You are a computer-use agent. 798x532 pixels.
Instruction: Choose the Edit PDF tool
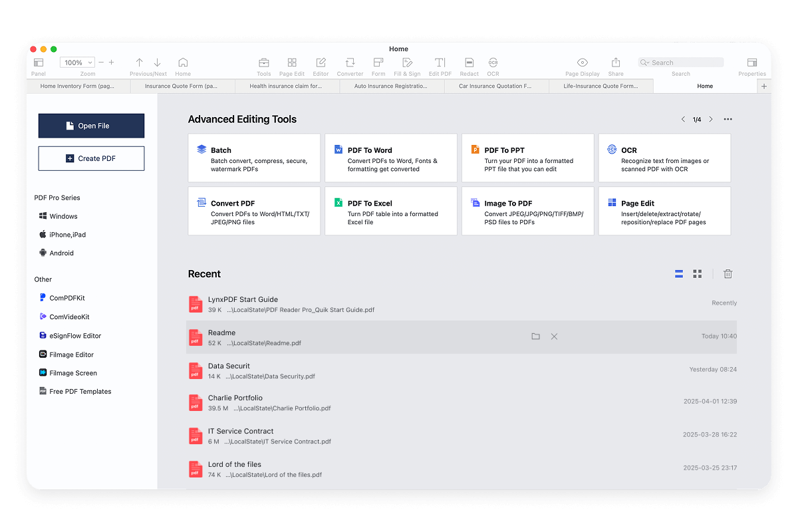pyautogui.click(x=440, y=63)
